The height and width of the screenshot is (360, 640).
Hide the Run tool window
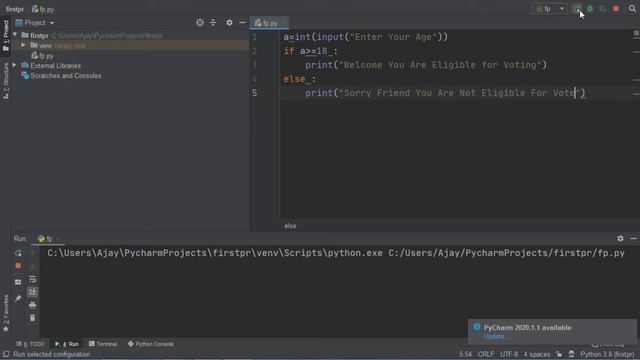click(x=633, y=238)
